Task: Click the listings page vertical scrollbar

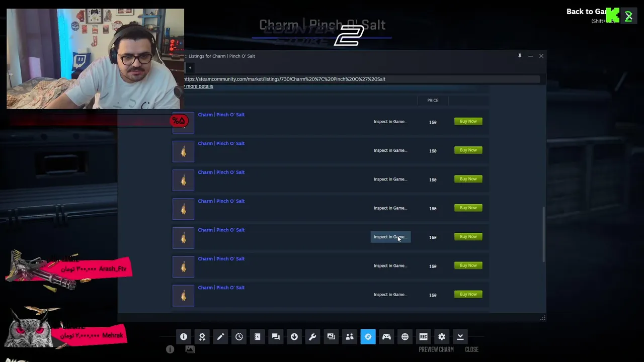Action: click(543, 234)
